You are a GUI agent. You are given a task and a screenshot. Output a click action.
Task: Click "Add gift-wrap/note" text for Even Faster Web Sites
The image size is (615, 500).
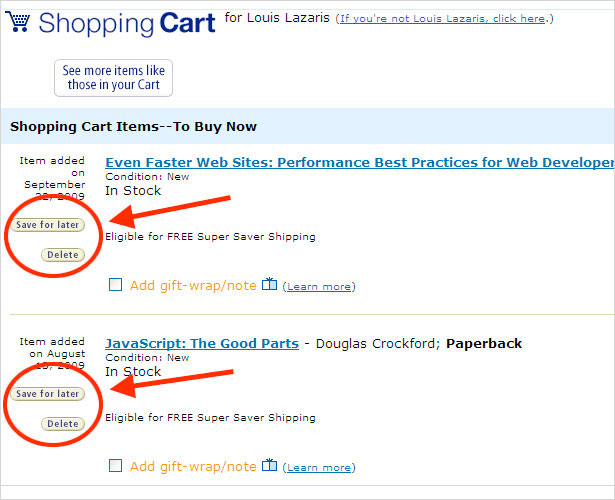tap(193, 285)
